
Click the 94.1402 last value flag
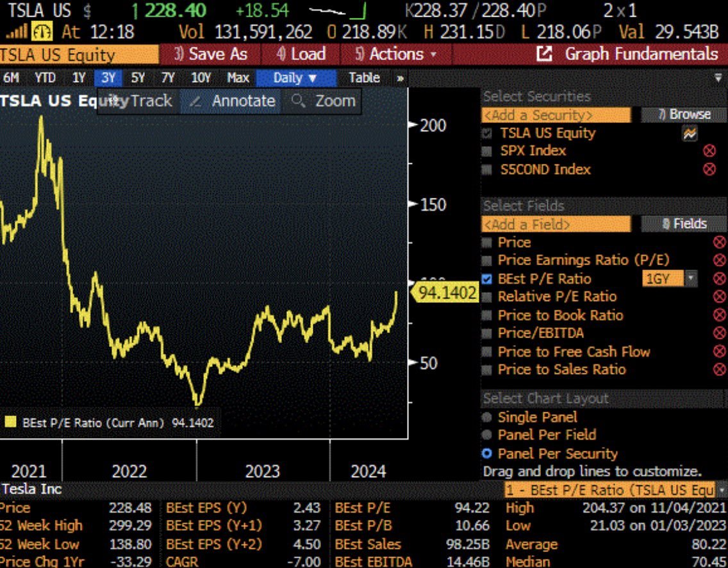[x=445, y=293]
